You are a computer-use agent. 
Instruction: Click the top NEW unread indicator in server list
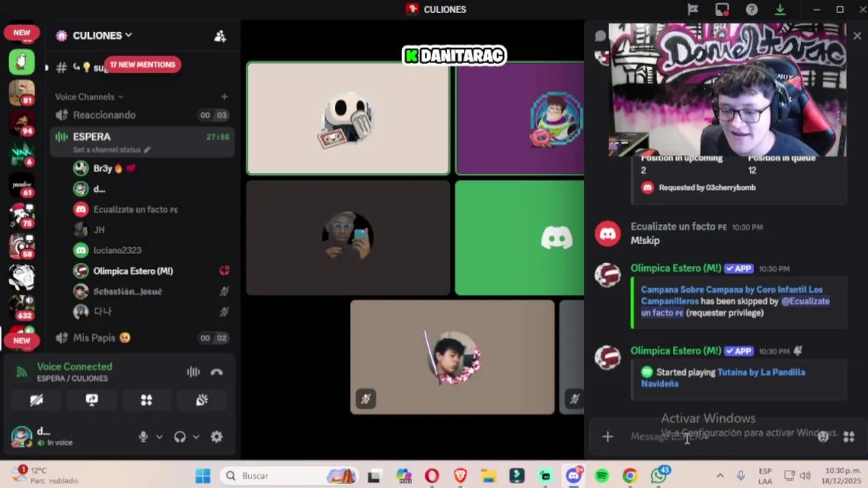[22, 33]
